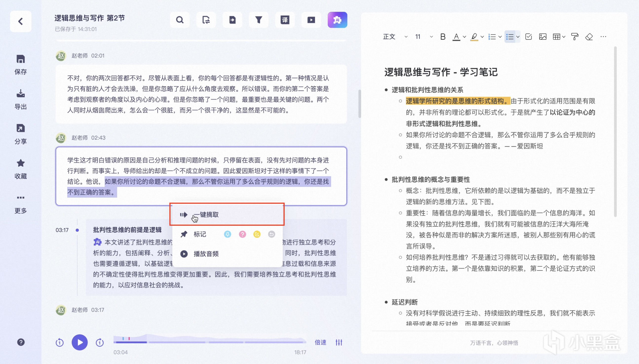Select 播放音频 in context menu
The image size is (639, 364).
point(206,254)
